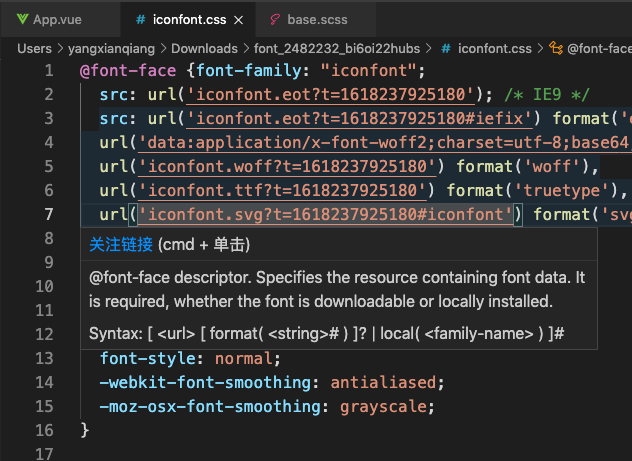Screen dimensions: 632x461
Task: Click the iconfont.svg URL link on line 7
Action: coord(326,214)
